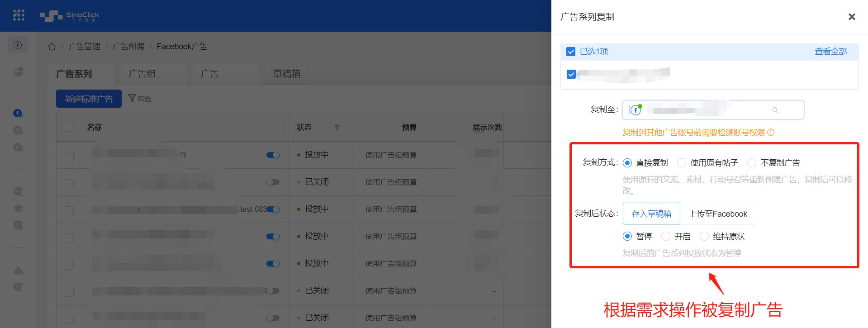Select the TikTok ads sidebar icon
This screenshot has width=868, height=328.
[x=18, y=147]
